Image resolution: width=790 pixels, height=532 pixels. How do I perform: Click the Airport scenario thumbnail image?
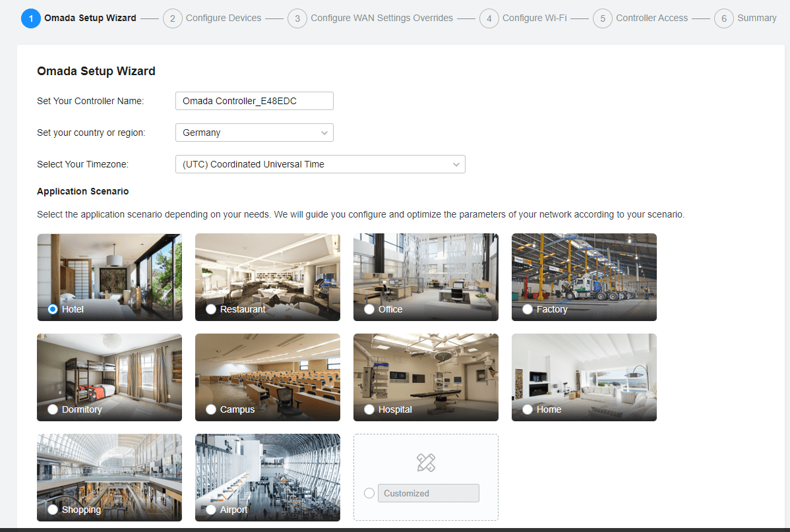tap(267, 471)
